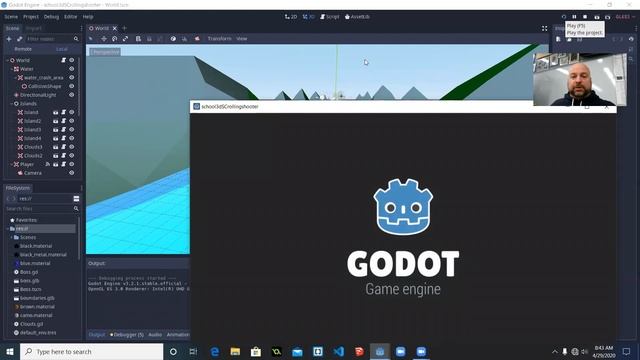The width and height of the screenshot is (640, 360).
Task: Open the Help menu
Action: pos(88,17)
